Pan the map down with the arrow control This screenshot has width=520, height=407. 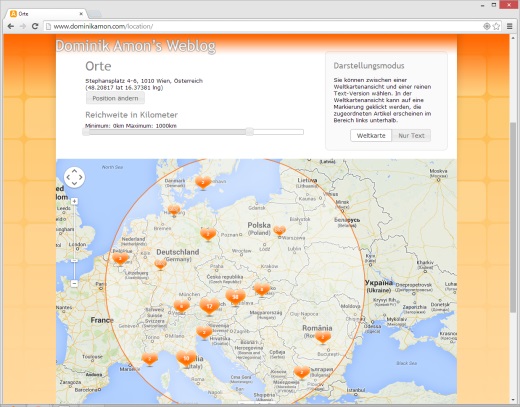tap(74, 183)
